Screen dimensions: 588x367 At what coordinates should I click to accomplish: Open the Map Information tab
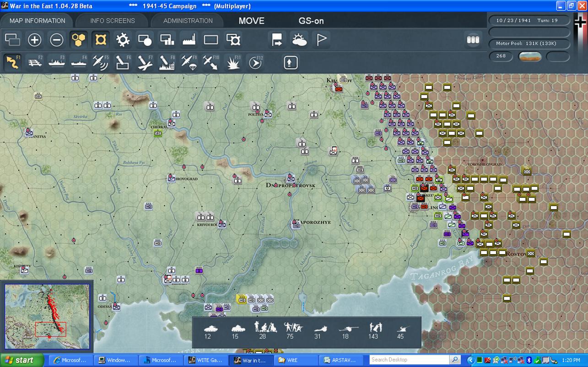(37, 21)
